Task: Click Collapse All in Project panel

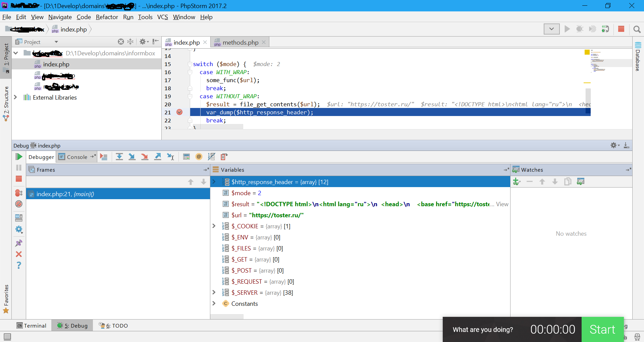Action: coord(130,42)
